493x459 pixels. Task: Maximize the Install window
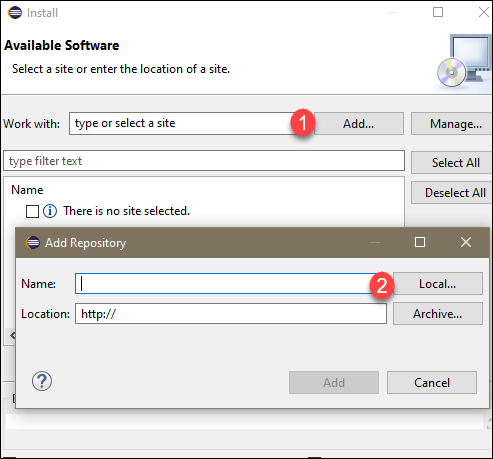438,12
